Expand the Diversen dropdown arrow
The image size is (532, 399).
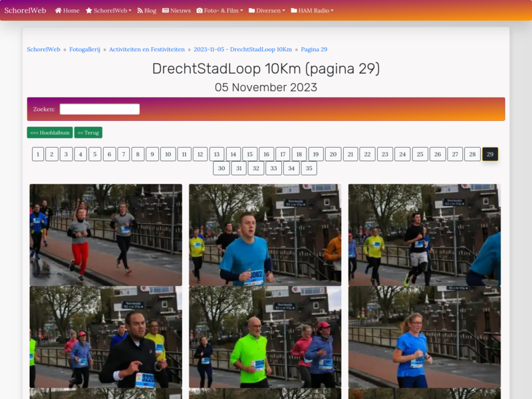[x=284, y=11]
